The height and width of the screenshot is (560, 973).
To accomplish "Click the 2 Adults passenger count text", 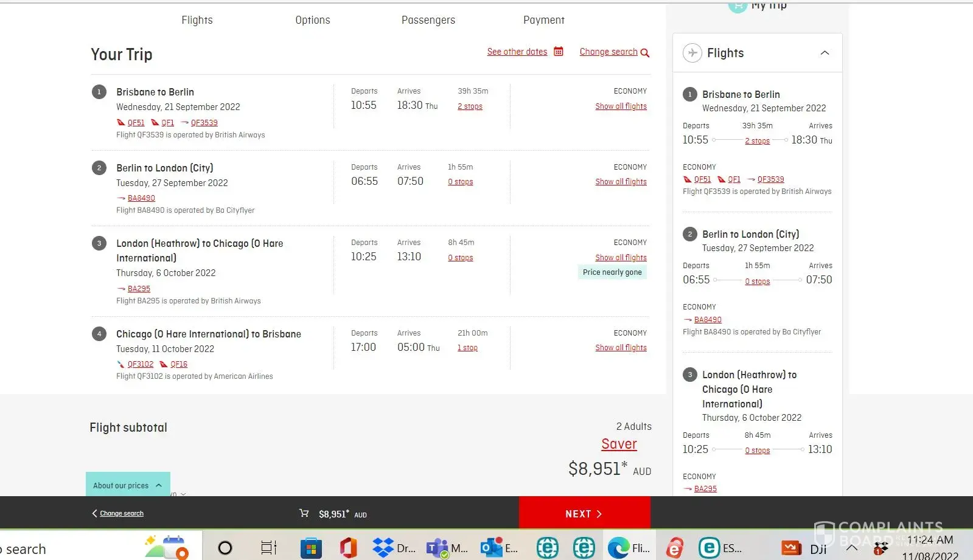I will tap(633, 427).
